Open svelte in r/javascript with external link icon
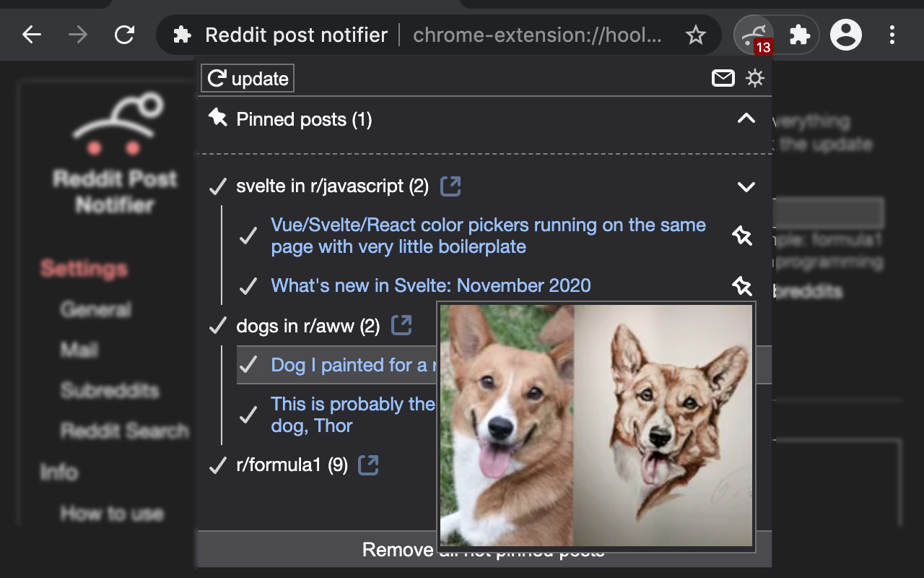Image resolution: width=924 pixels, height=578 pixels. coord(450,186)
